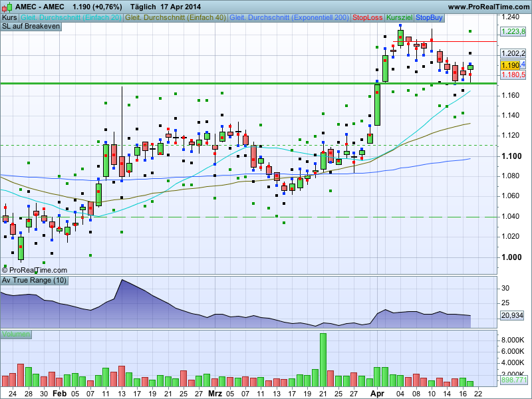
Task: Open Gleit. Durchschnitt (Exponentiell 200) settings
Action: pyautogui.click(x=289, y=17)
